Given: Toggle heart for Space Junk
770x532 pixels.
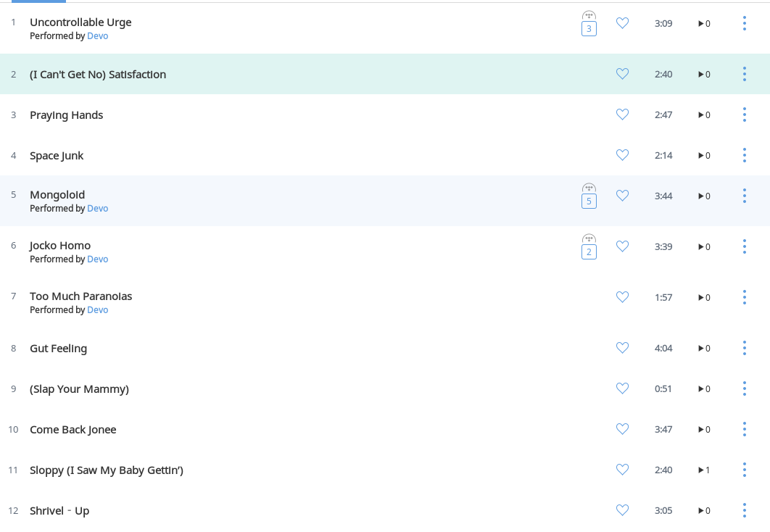Looking at the screenshot, I should [622, 155].
